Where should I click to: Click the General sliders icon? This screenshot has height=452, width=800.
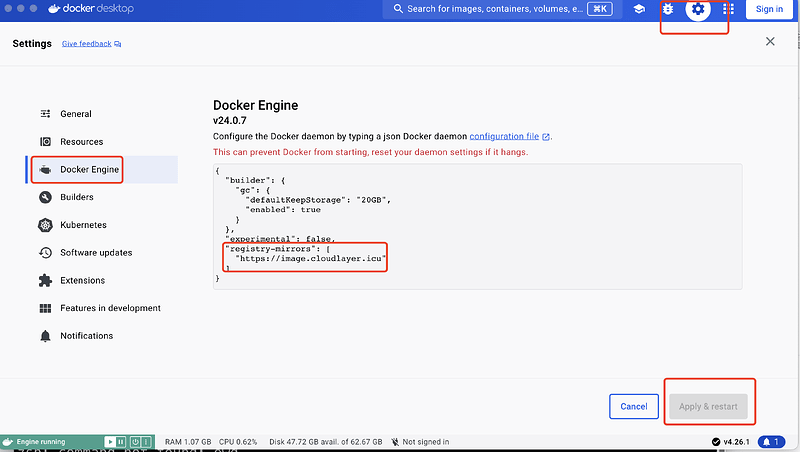tap(45, 114)
